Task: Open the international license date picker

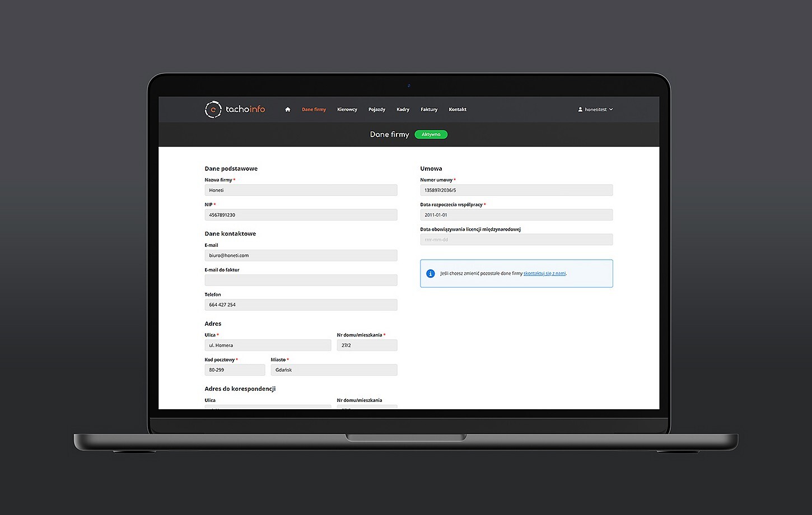Action: 516,239
